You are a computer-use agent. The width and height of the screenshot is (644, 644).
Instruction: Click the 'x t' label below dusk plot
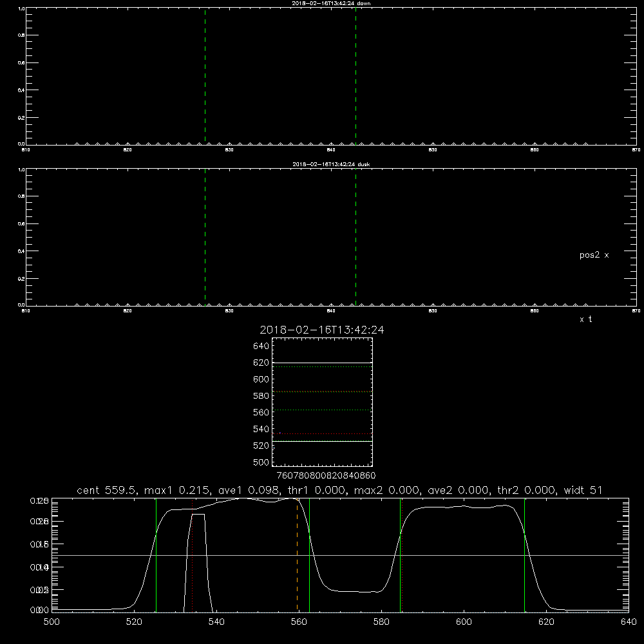[x=585, y=319]
